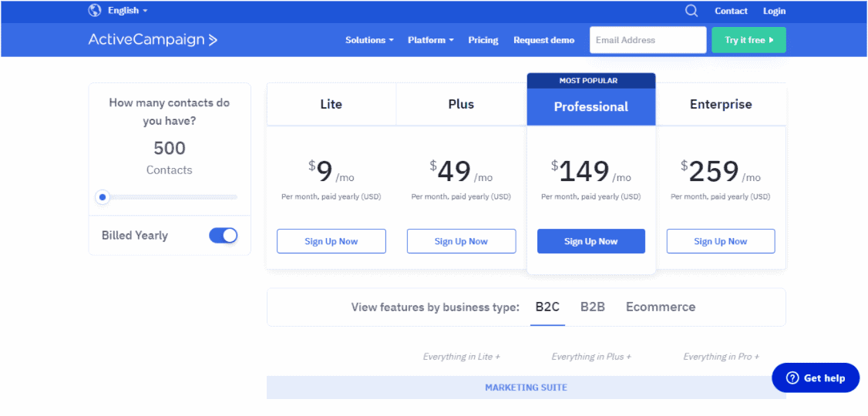Viewport: 868px width, 416px height.
Task: Click the $9 /mo Lite price
Action: click(331, 172)
